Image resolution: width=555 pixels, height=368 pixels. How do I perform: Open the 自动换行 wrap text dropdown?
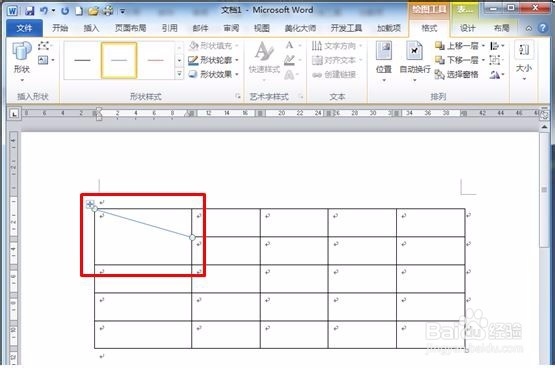tap(414, 61)
